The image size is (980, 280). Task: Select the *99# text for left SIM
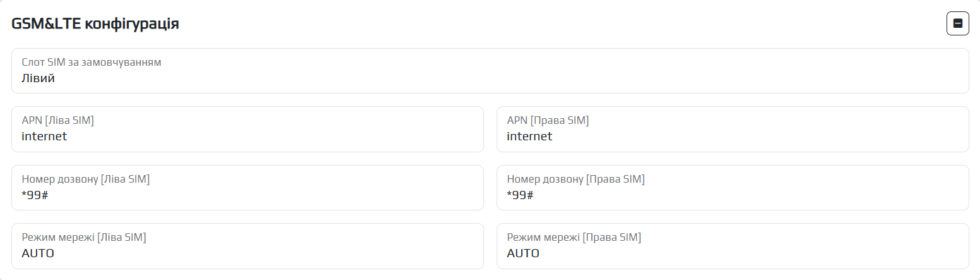35,195
